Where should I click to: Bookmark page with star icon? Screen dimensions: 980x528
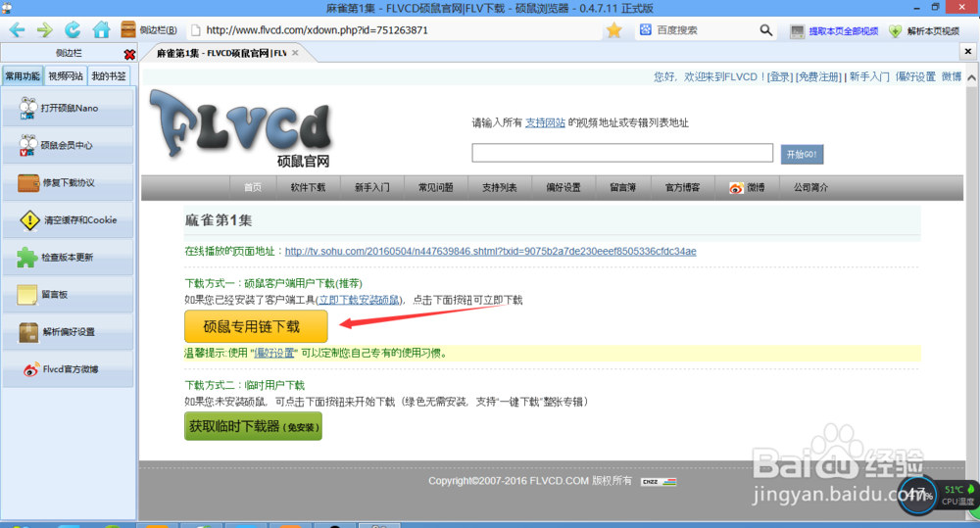(x=613, y=30)
